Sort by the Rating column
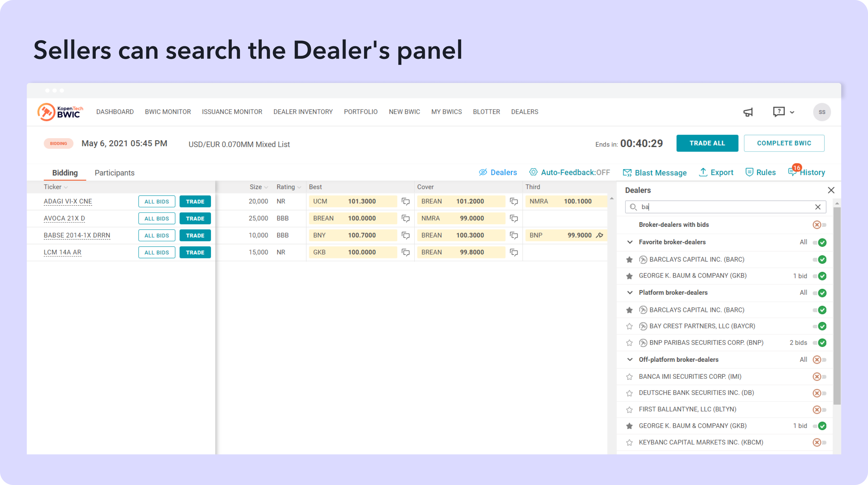 click(289, 187)
